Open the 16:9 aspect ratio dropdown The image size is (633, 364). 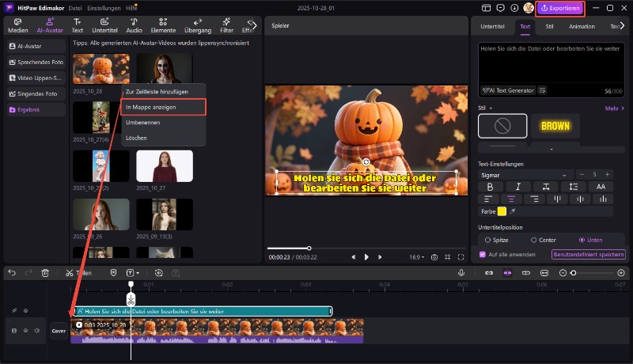click(x=416, y=257)
